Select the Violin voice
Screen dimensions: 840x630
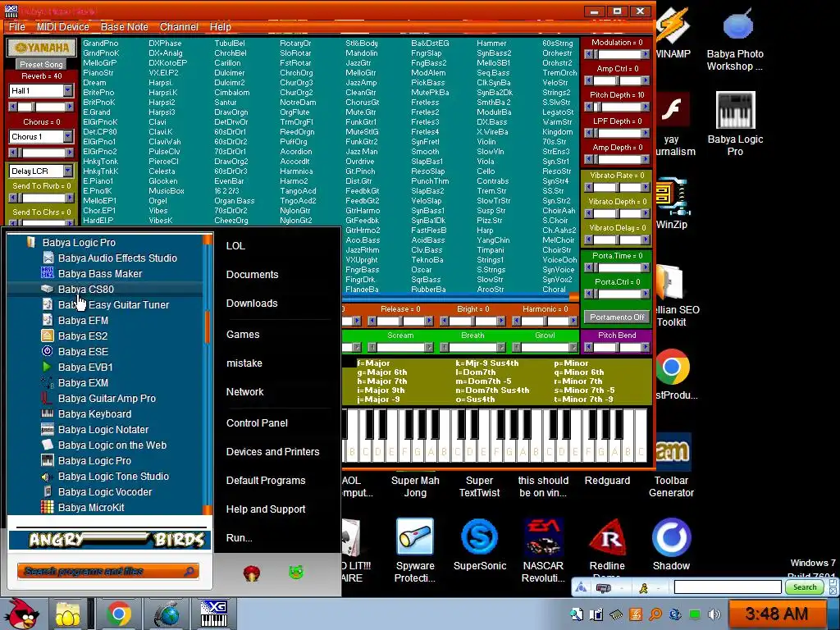pos(486,141)
